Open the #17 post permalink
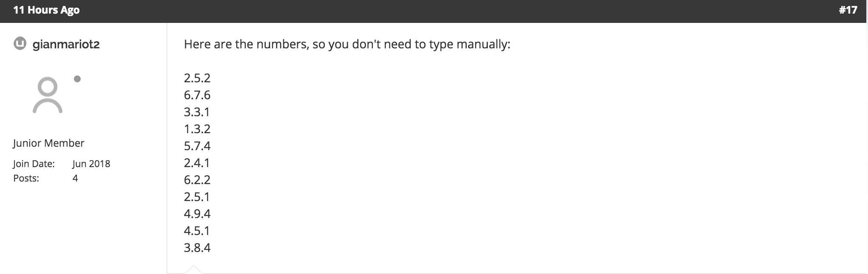 [848, 10]
